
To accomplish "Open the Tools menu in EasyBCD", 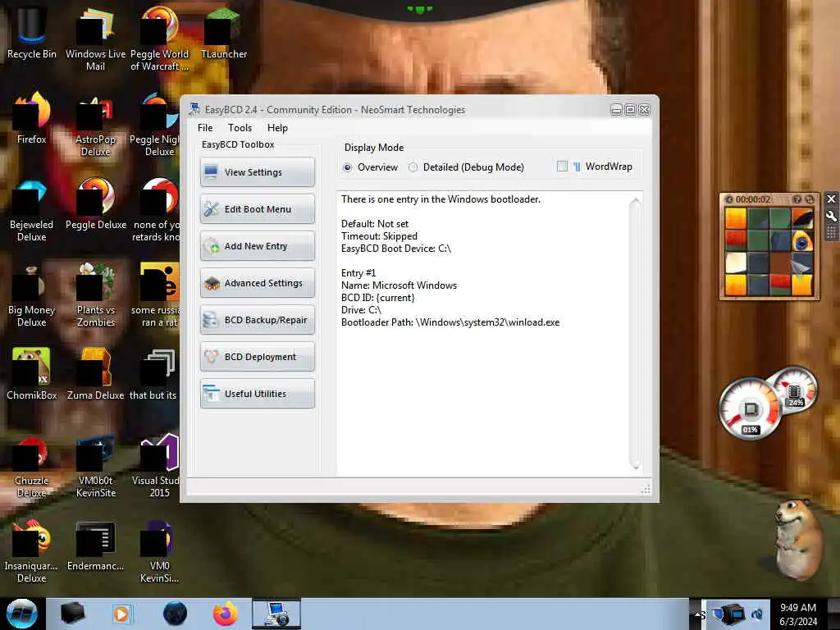I will 240,127.
